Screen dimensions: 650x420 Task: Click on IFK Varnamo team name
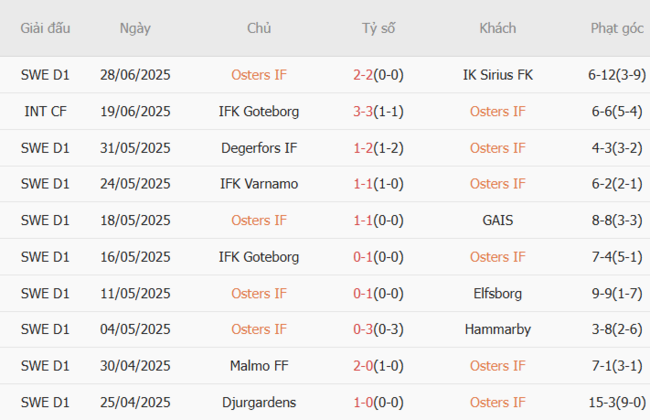click(x=259, y=184)
